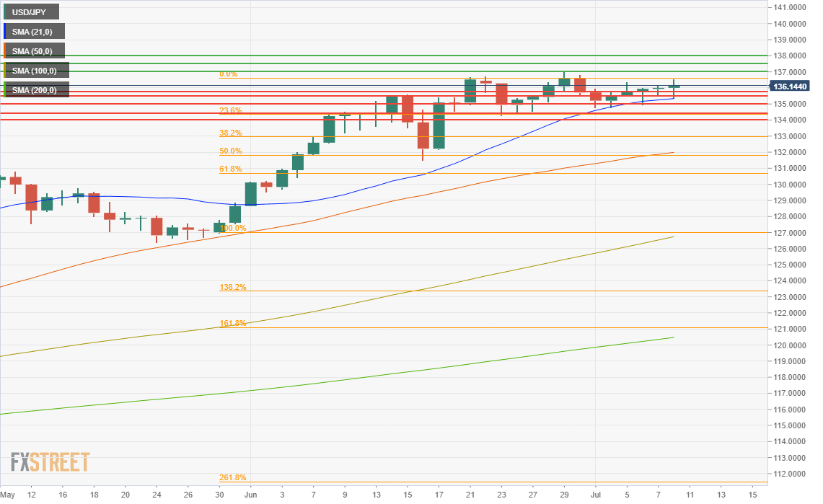Viewport: 823px width, 504px height.
Task: Click the 121.0000 price axis label
Action: pyautogui.click(x=789, y=330)
